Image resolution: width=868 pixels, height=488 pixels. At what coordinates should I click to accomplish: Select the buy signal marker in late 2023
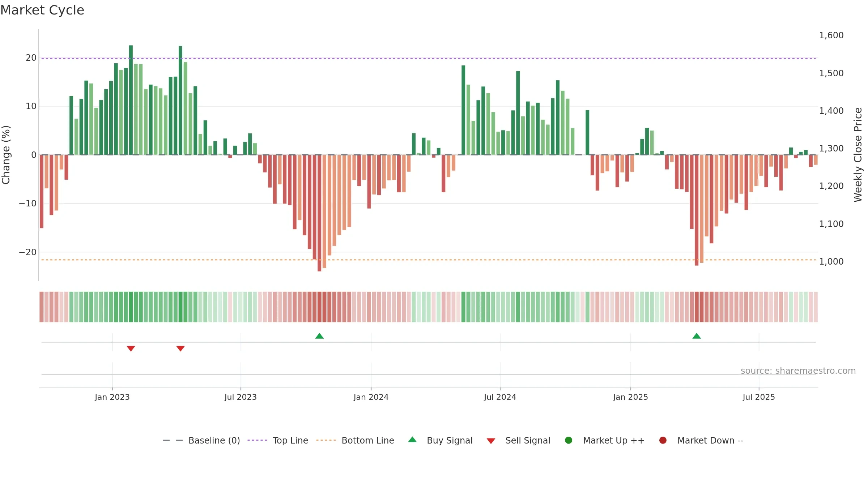pyautogui.click(x=319, y=336)
